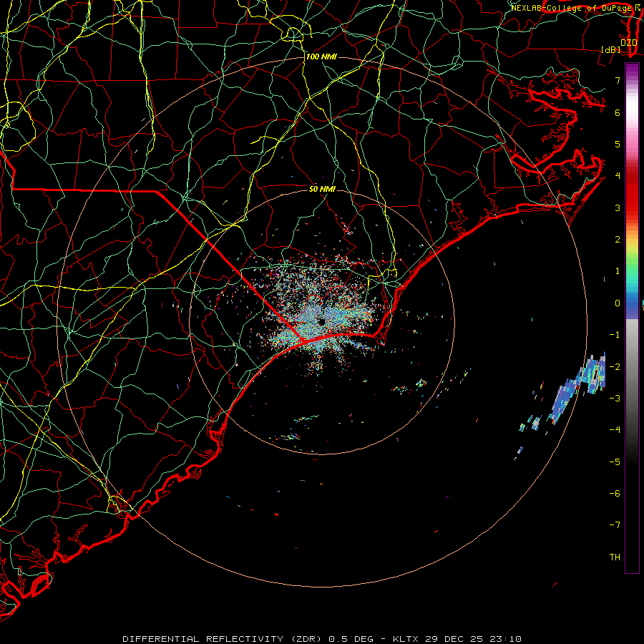The image size is (644, 644).
Task: Click the "2" value on the scale
Action: click(618, 240)
